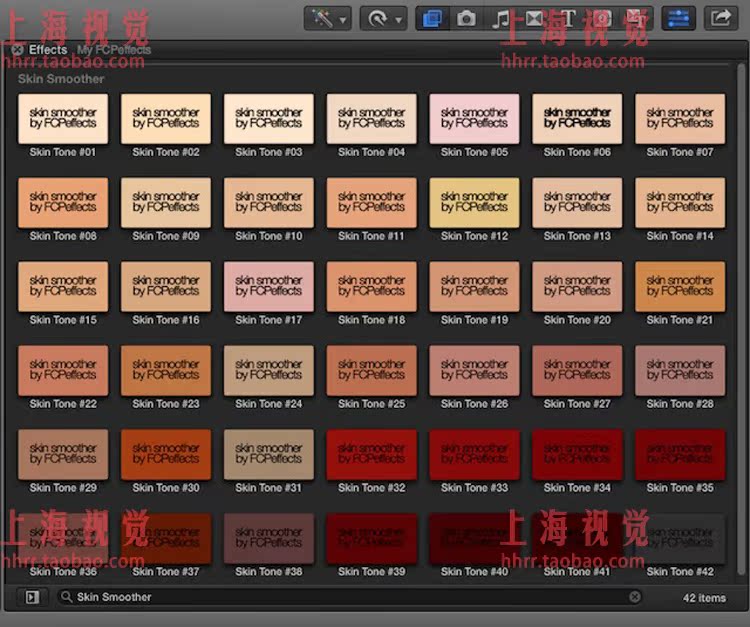Select the My FCPeffects label
The image size is (750, 627).
click(114, 50)
